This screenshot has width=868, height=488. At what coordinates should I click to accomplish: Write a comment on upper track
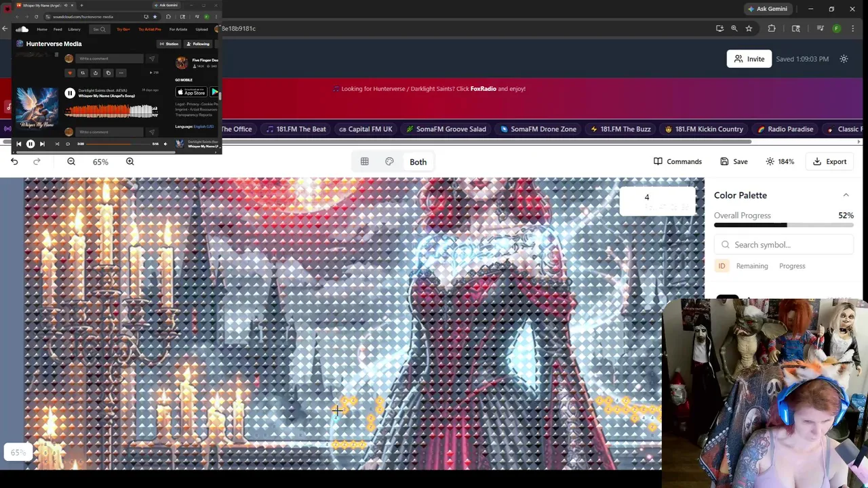(111, 59)
